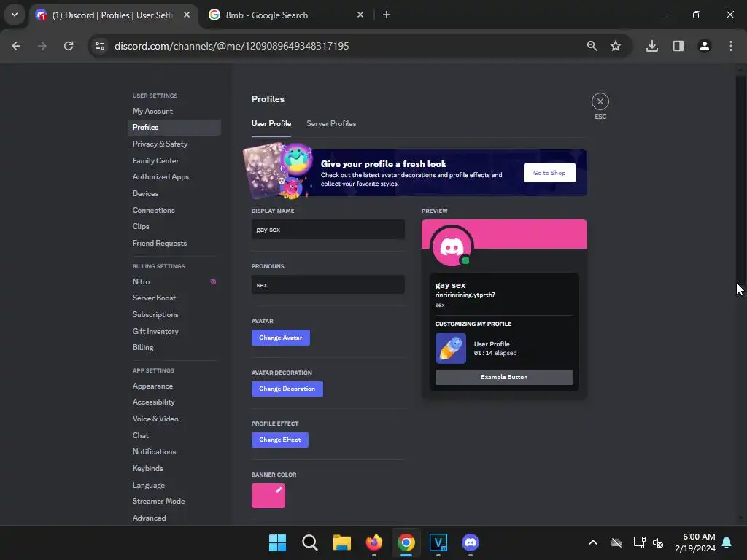Open the tab search dropdown arrow
This screenshot has height=560, width=747.
(x=15, y=15)
